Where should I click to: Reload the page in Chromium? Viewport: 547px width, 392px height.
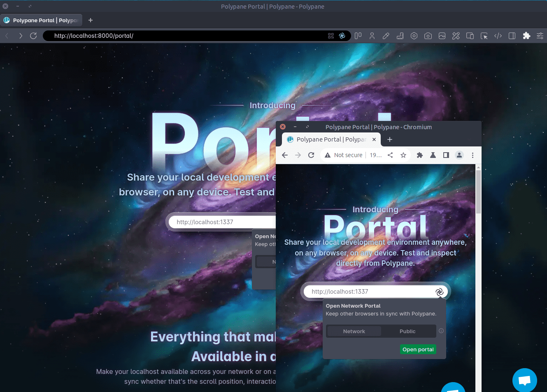311,155
